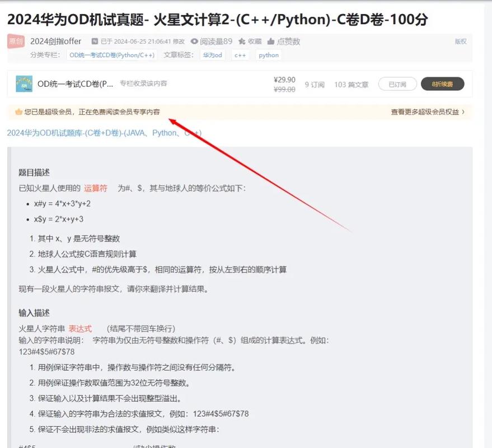Click the 原创 badge
Screen dimensions: 492x448
click(16, 41)
